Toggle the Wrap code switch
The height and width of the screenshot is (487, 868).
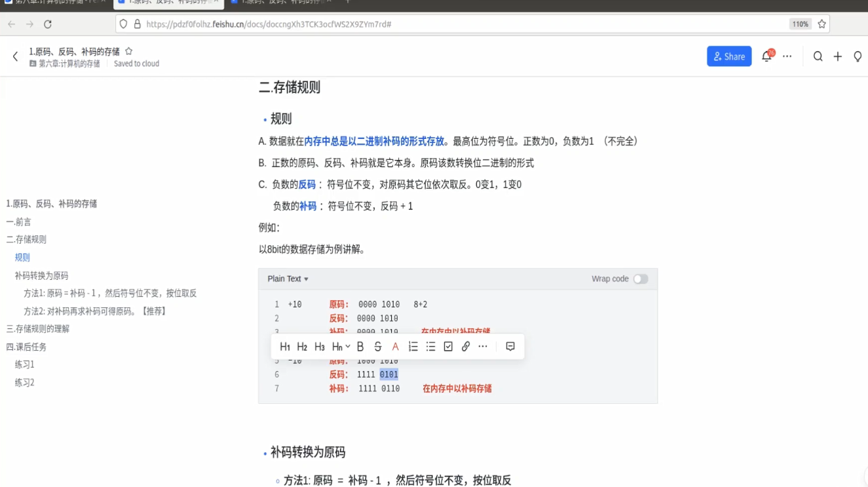click(x=641, y=279)
